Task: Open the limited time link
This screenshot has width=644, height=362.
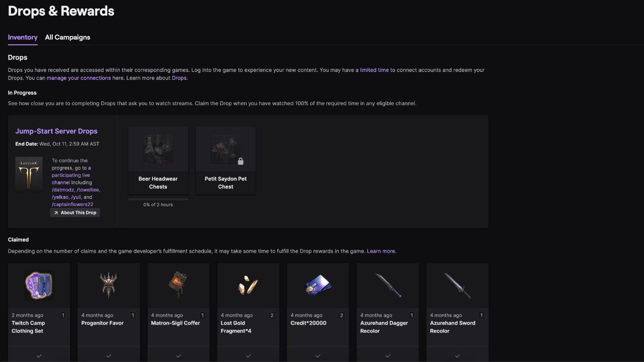Action: point(374,70)
